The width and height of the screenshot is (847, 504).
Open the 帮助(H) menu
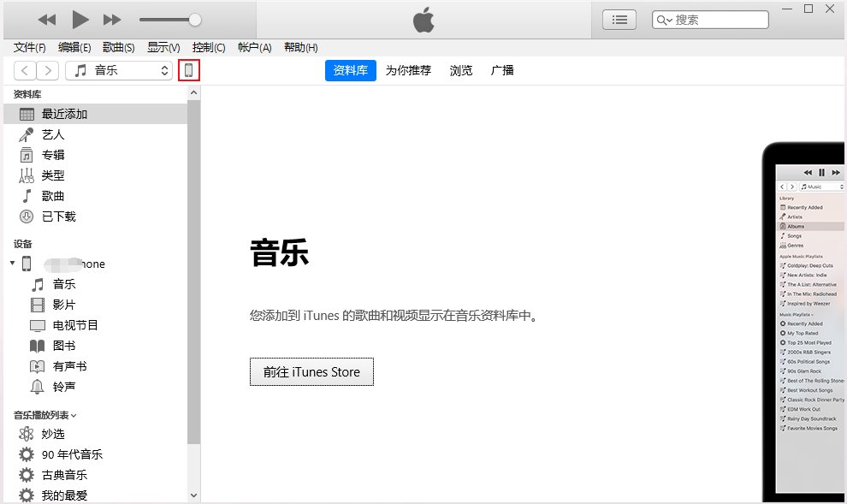301,48
